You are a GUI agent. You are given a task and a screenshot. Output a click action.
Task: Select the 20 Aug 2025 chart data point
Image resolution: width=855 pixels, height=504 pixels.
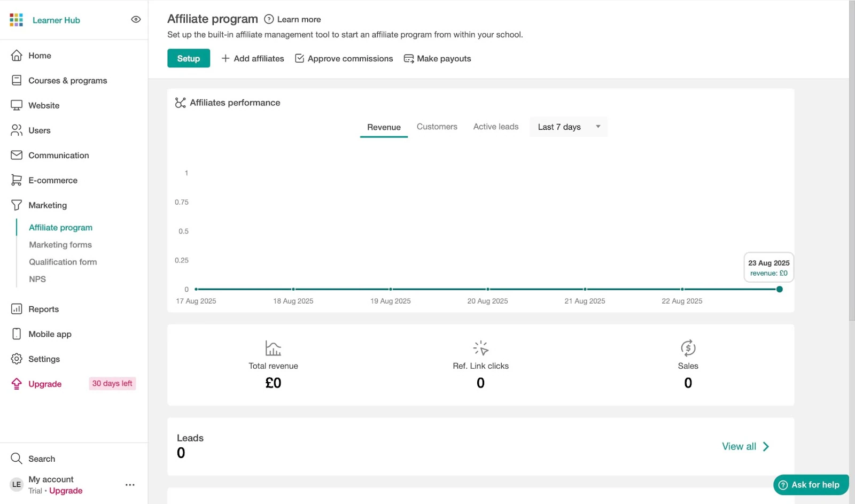coord(488,289)
